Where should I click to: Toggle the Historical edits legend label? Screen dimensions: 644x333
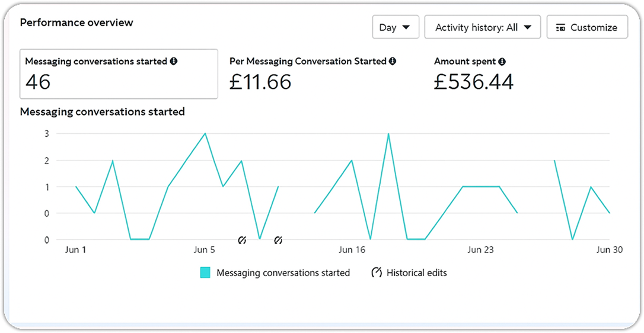point(416,273)
